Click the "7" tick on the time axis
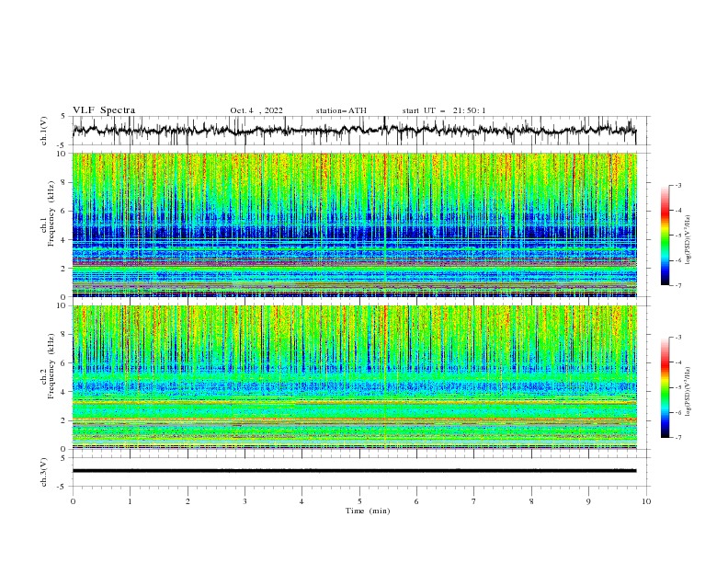 474,501
